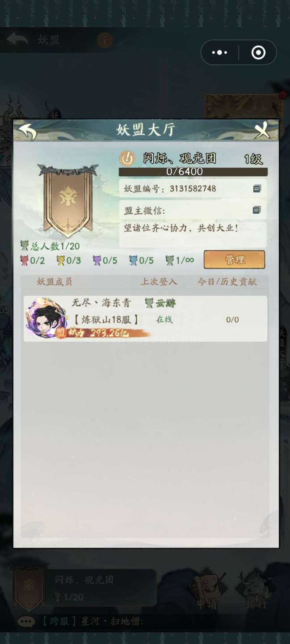Tap the back arrow in 妖盟大厅 header
The height and width of the screenshot is (644, 290).
[27, 131]
